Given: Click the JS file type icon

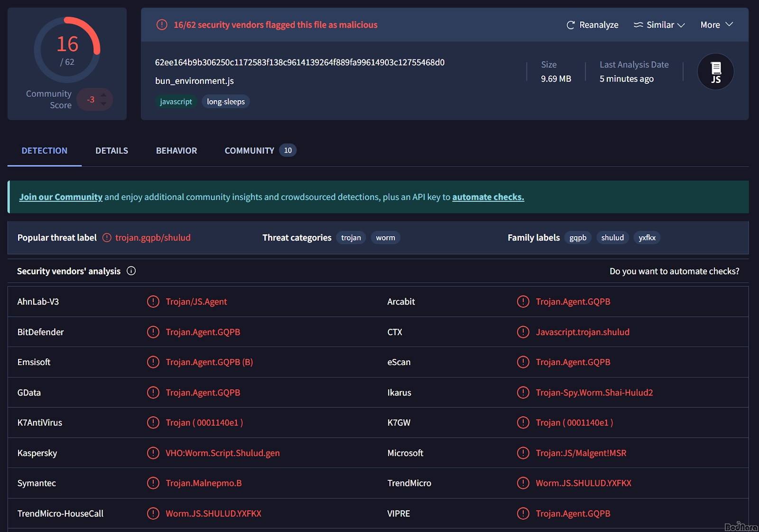Looking at the screenshot, I should click(x=715, y=72).
